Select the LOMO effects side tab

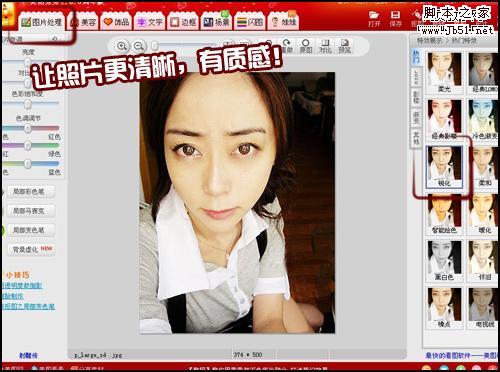(x=416, y=77)
